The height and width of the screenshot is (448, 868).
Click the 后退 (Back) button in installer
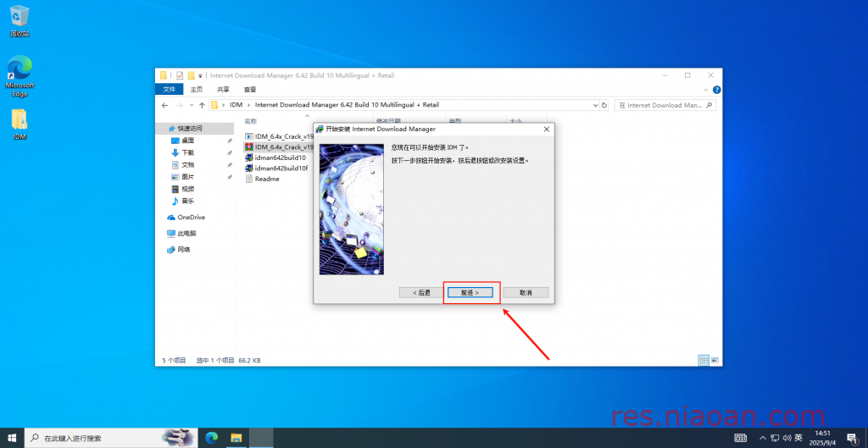pyautogui.click(x=420, y=292)
